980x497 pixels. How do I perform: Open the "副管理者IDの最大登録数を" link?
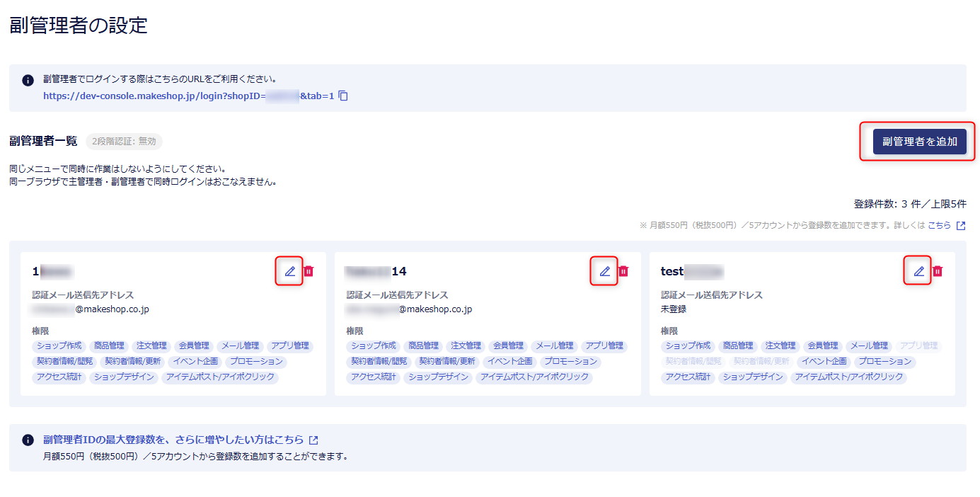click(173, 440)
